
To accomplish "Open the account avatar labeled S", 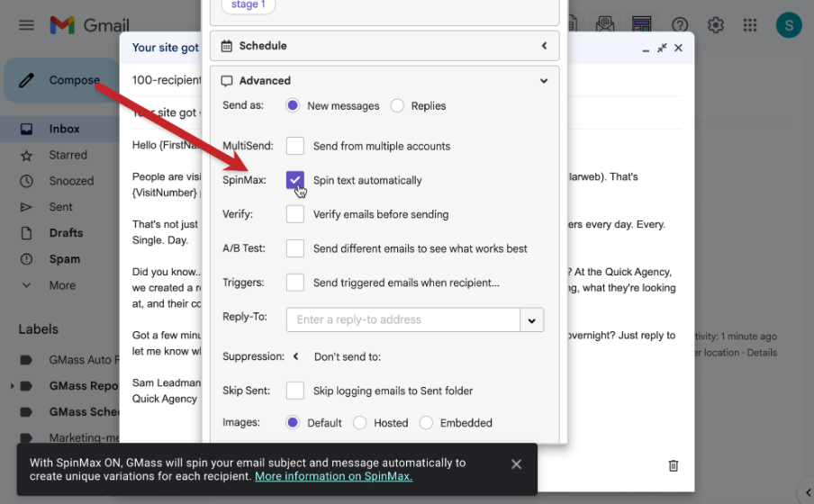I will point(789,25).
